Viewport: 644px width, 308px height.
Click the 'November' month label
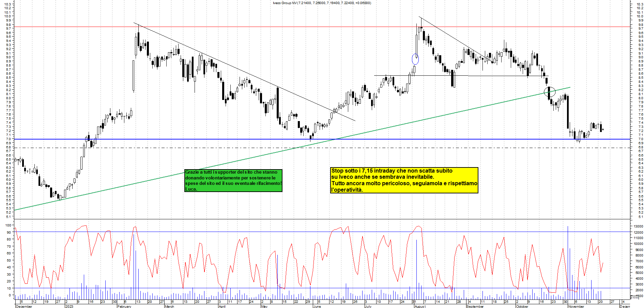coord(576,306)
